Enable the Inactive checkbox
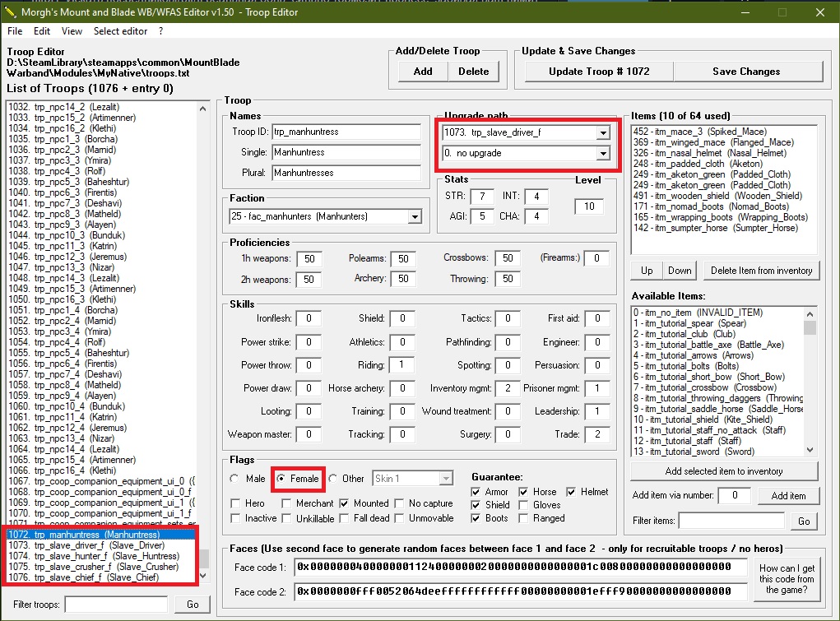 (x=235, y=518)
